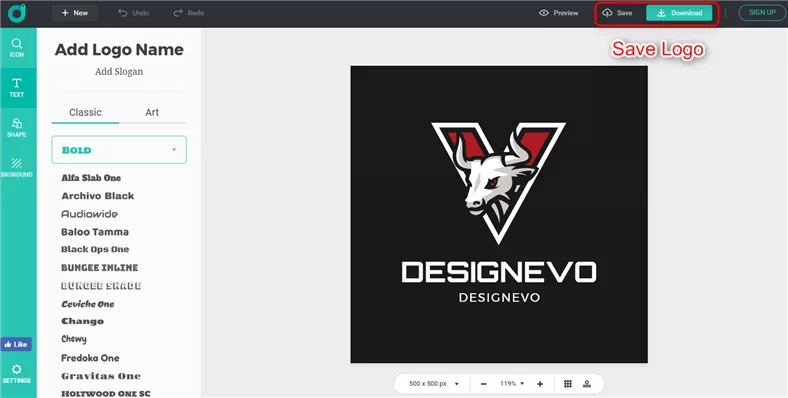
Task: Undo the last action
Action: coord(134,13)
